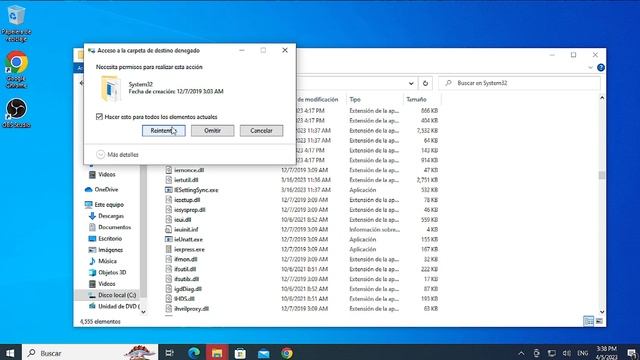Click the Cancelar button in the dialog
The image size is (640, 360).
tap(261, 131)
